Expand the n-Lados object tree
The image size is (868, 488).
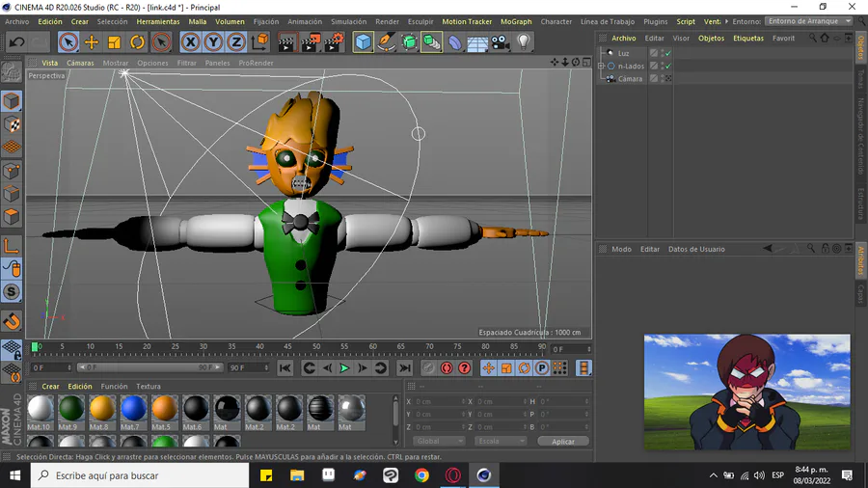[601, 66]
